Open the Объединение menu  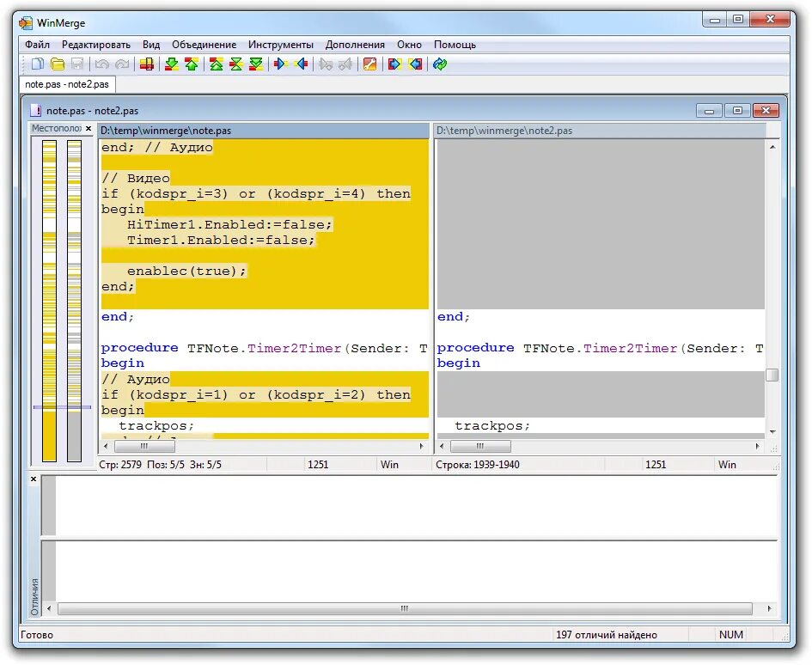tap(204, 45)
